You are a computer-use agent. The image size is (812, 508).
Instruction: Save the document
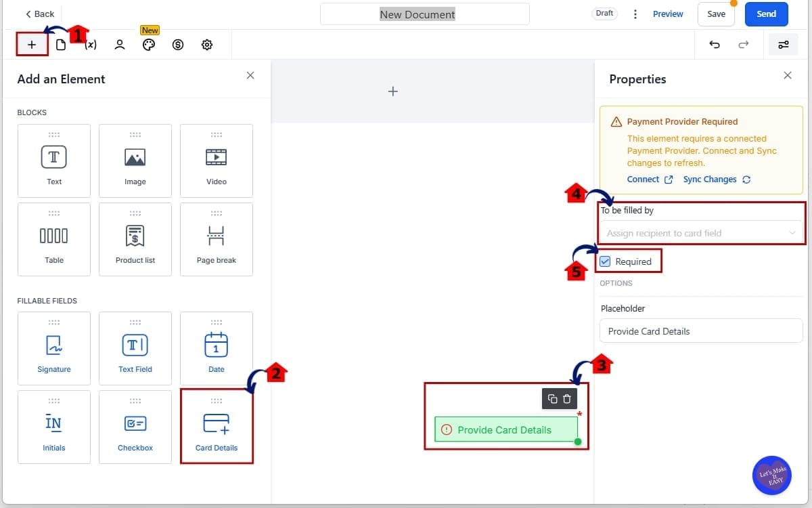(716, 14)
